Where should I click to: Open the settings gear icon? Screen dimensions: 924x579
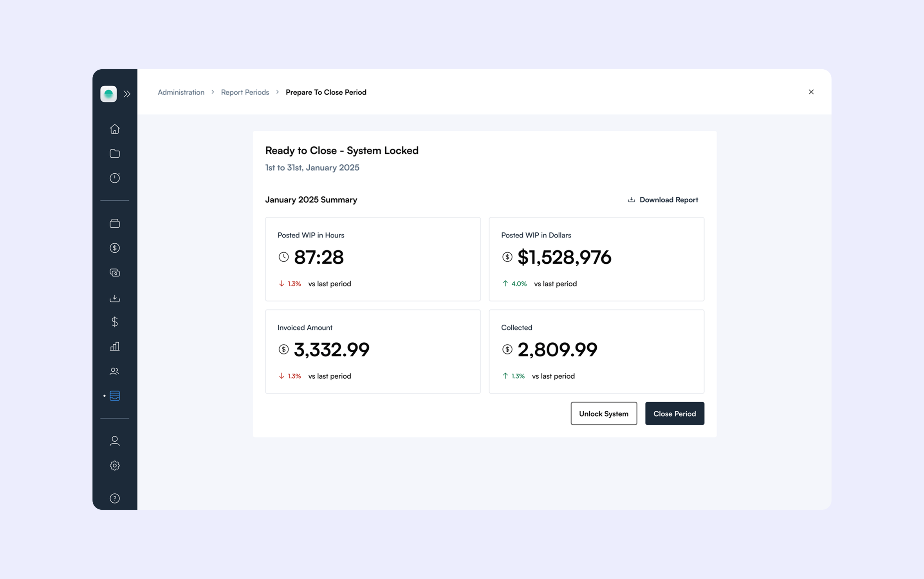coord(115,466)
